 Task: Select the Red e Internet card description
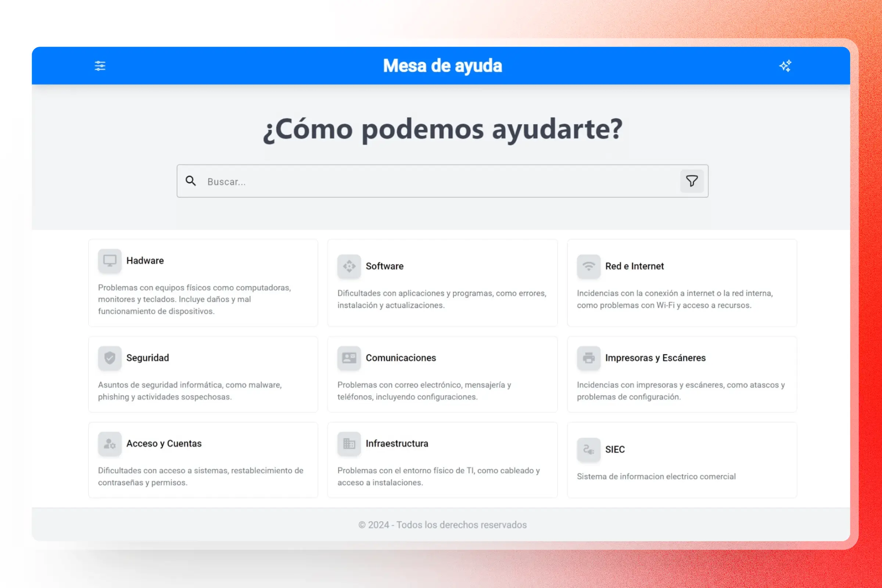point(675,299)
